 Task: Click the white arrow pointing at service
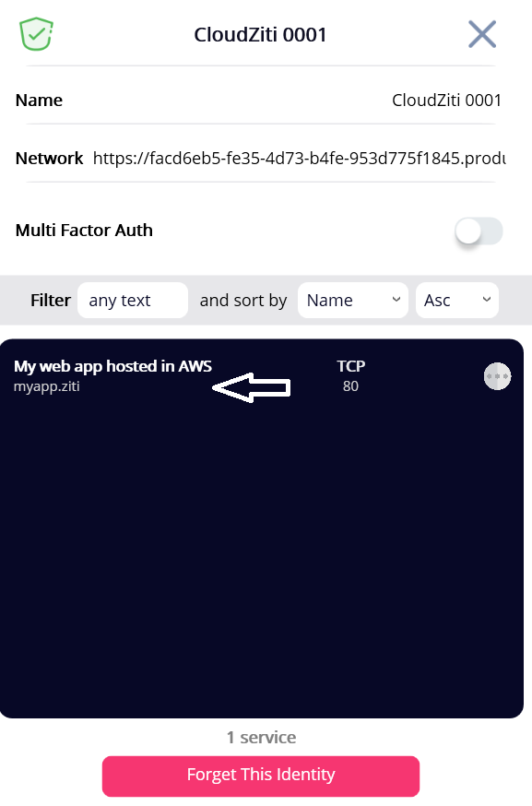coord(252,387)
